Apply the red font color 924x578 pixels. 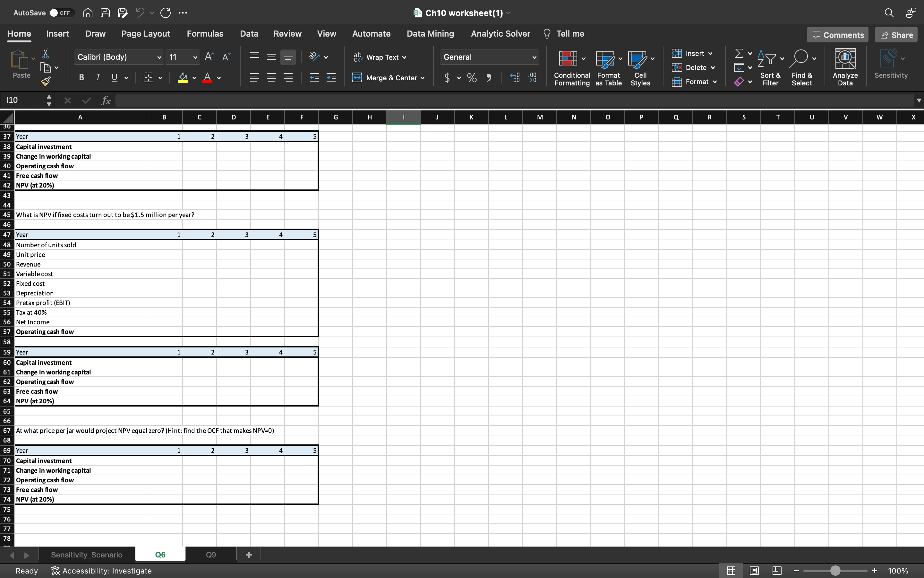(207, 78)
